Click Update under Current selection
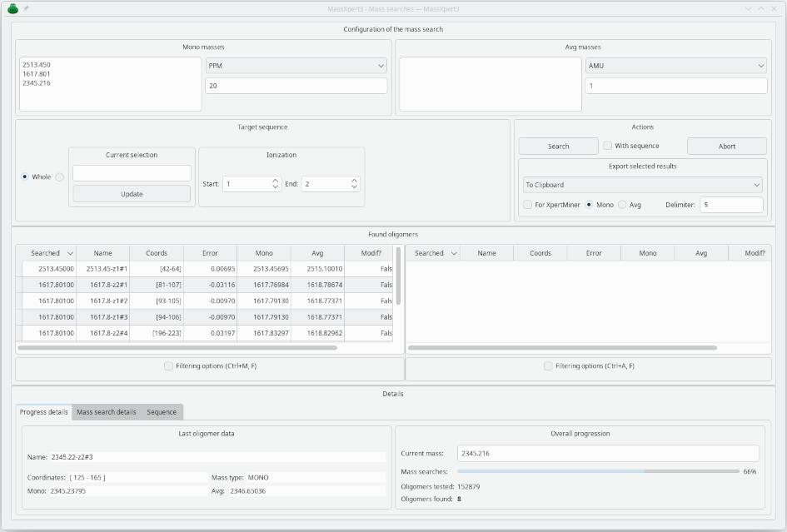This screenshot has width=787, height=532. (x=132, y=192)
